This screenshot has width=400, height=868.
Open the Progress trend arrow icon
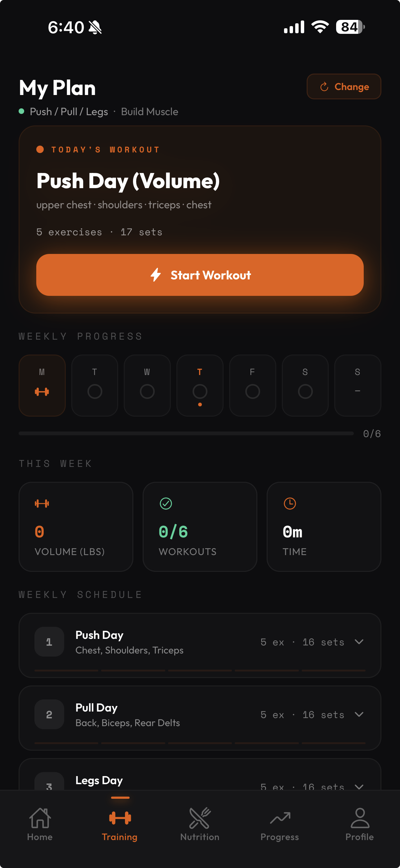(x=279, y=817)
